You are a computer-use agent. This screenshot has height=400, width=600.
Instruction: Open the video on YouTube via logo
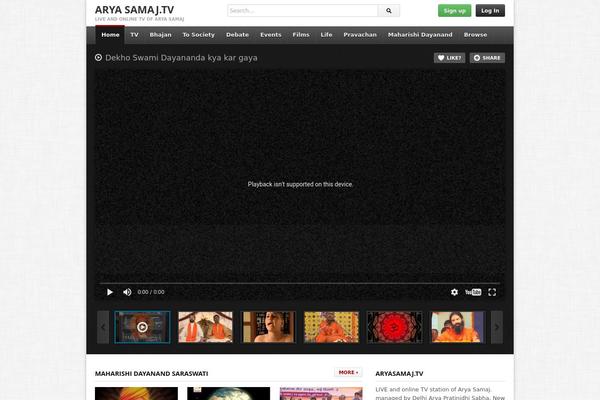click(473, 292)
